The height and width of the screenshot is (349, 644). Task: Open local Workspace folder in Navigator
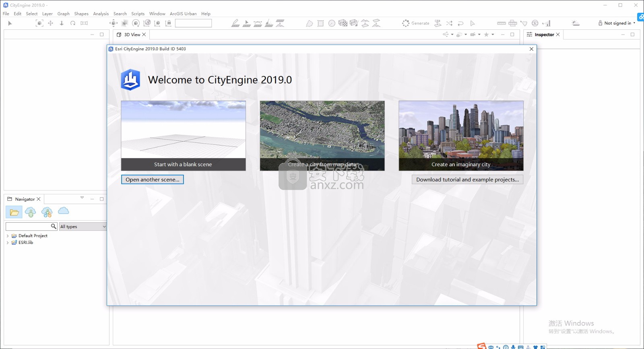pos(14,212)
